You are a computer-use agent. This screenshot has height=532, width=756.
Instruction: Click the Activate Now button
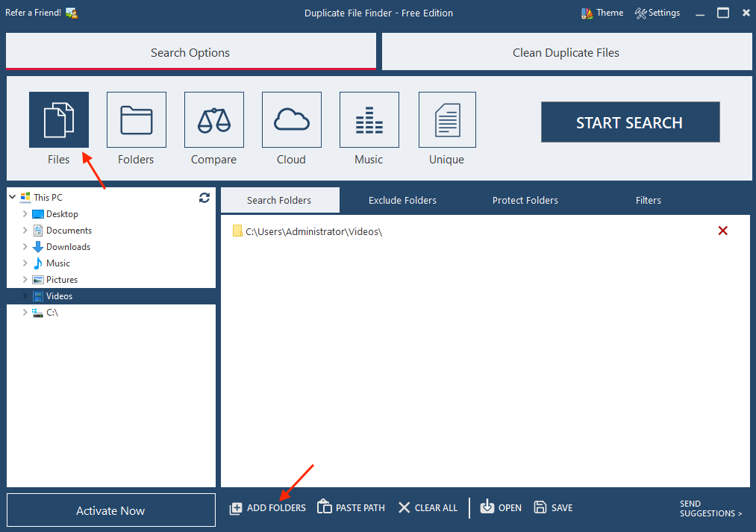(110, 511)
